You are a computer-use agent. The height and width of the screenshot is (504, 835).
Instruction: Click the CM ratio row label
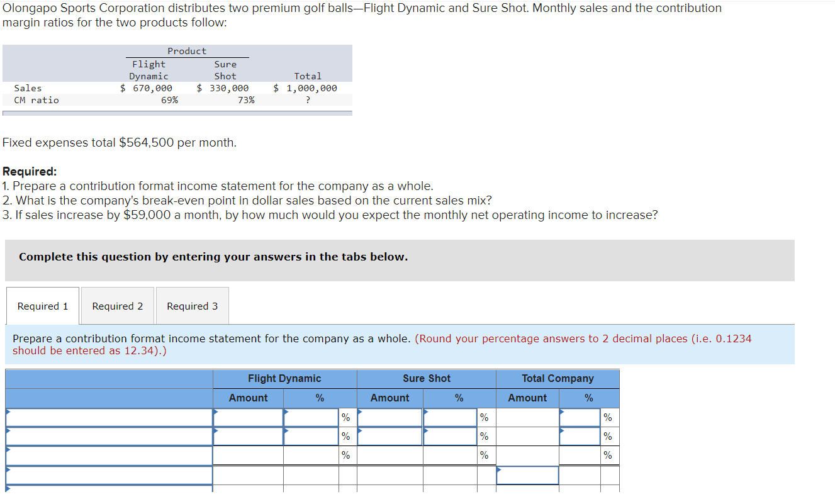click(36, 100)
